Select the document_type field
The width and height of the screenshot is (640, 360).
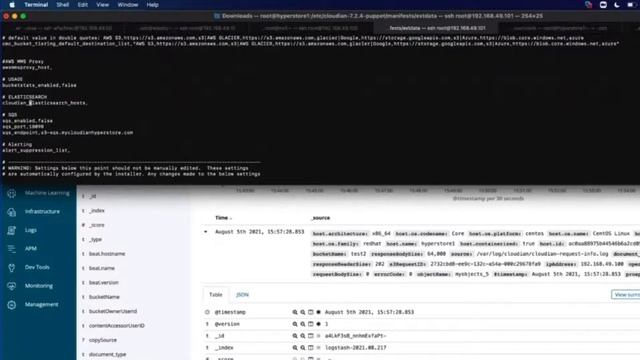pos(107,355)
